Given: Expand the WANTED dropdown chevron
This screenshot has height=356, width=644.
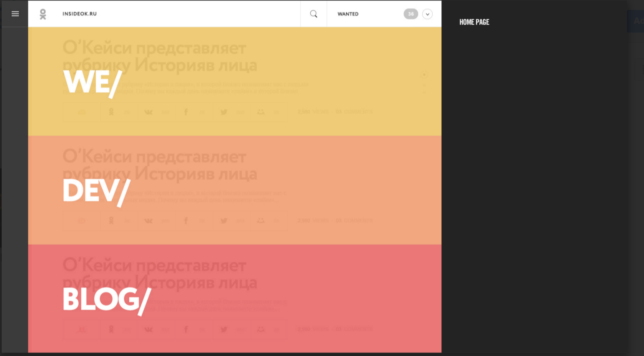Looking at the screenshot, I should 427,14.
